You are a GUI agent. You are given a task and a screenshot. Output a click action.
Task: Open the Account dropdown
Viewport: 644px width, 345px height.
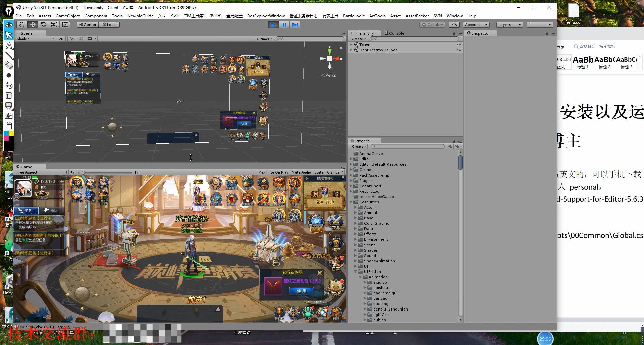click(476, 25)
